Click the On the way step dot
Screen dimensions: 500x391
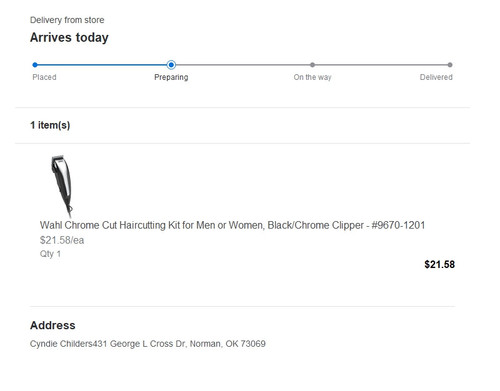pos(312,65)
